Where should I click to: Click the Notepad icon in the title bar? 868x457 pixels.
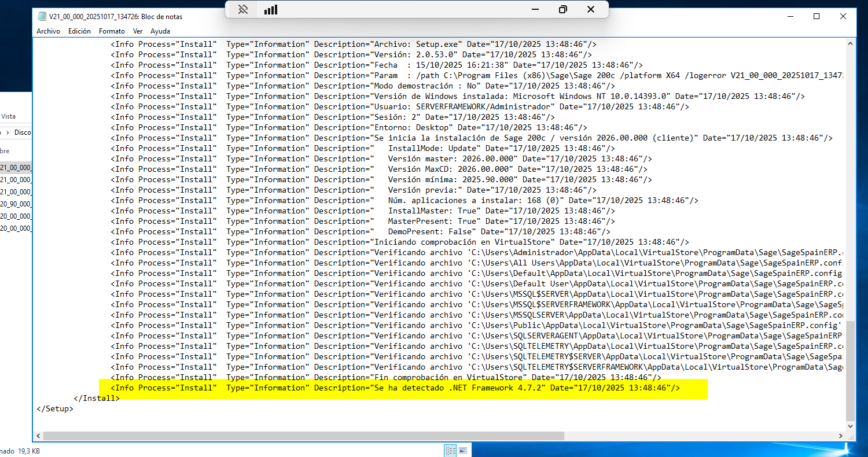[41, 16]
